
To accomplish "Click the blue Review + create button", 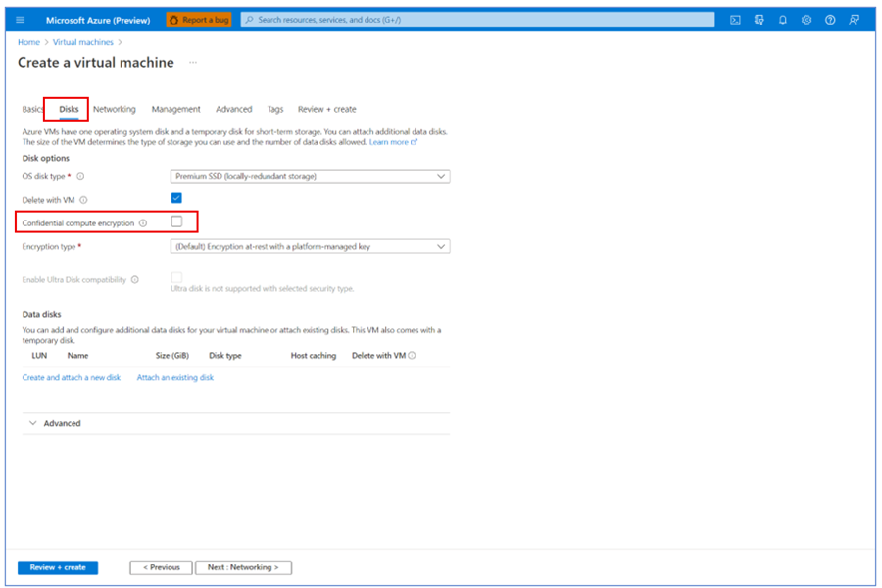I will pyautogui.click(x=58, y=567).
